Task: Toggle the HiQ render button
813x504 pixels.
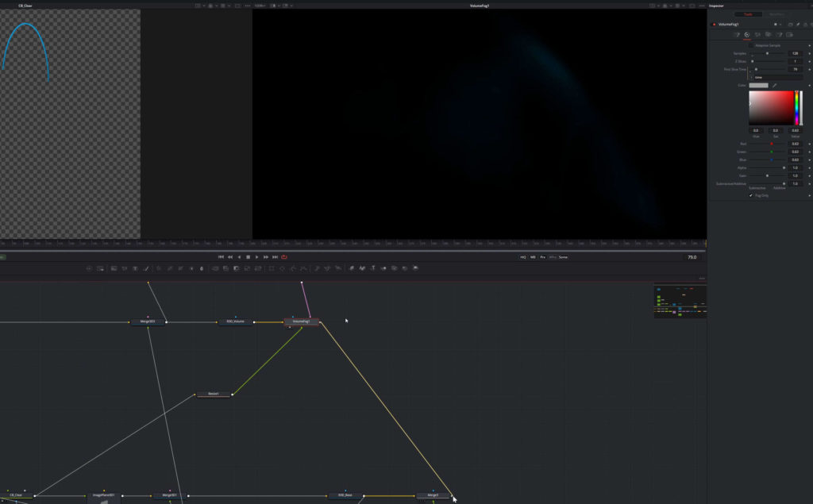Action: [523, 257]
